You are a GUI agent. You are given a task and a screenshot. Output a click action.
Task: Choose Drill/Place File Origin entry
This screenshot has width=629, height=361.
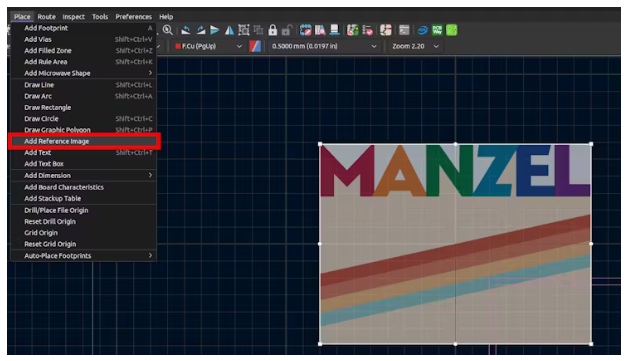tap(83, 210)
